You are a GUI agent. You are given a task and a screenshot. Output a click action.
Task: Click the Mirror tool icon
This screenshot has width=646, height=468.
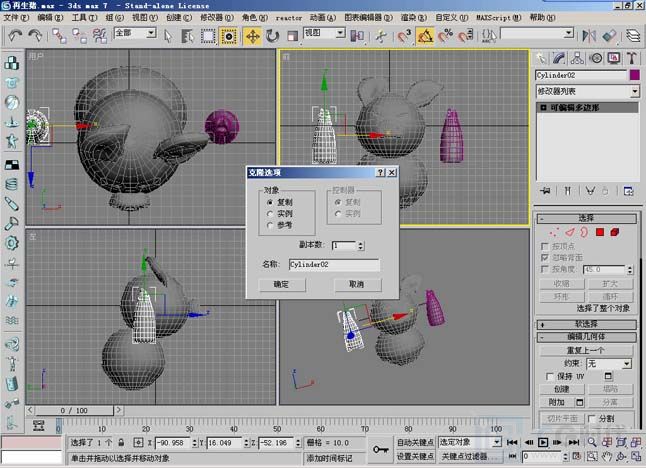pos(589,36)
